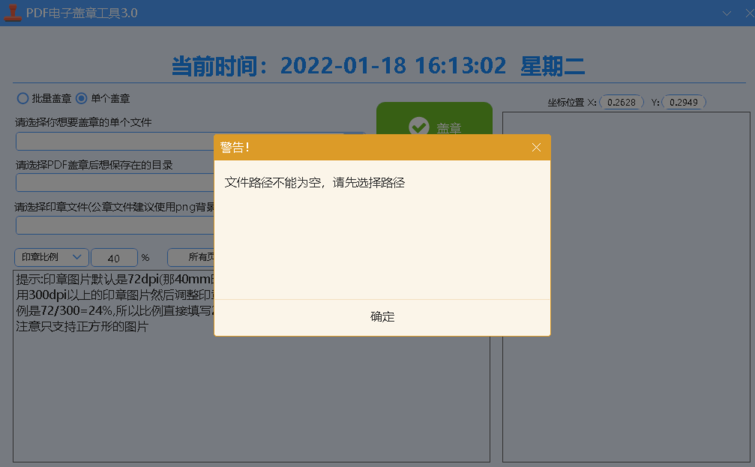Click the checkmark icon on the 盖章 button
Image resolution: width=755 pixels, height=467 pixels.
tap(419, 127)
